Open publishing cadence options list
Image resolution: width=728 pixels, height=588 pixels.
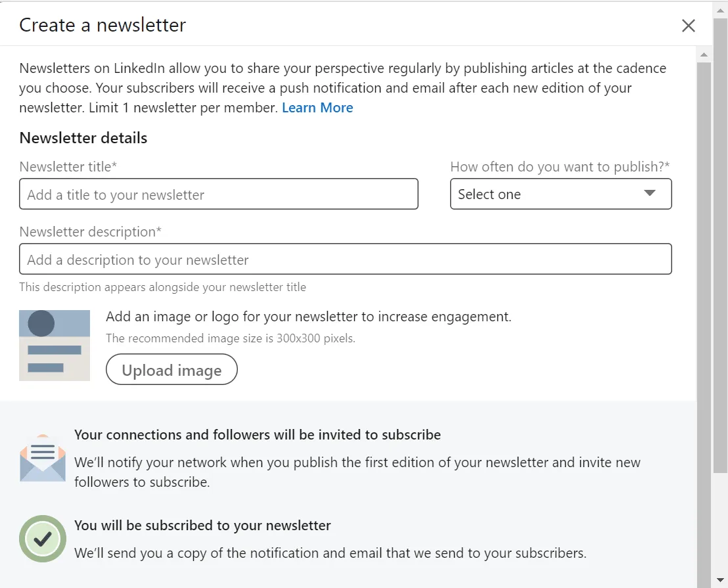click(x=560, y=194)
